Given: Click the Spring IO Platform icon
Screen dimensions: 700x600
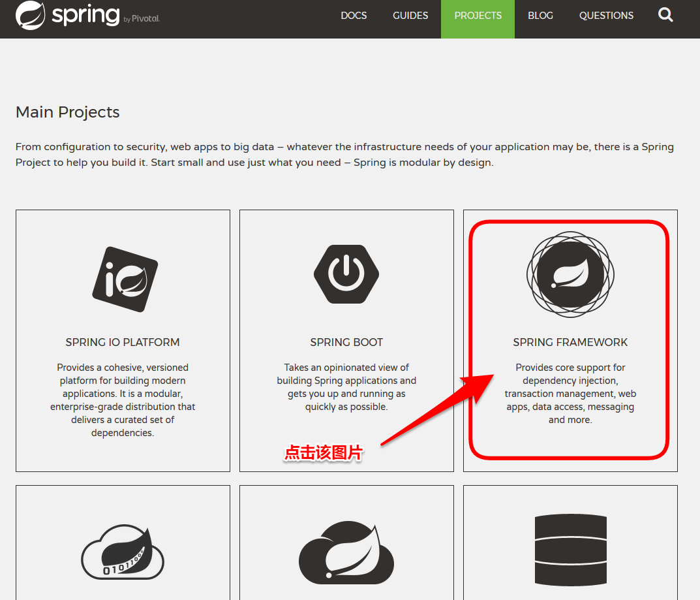Looking at the screenshot, I should tap(125, 279).
